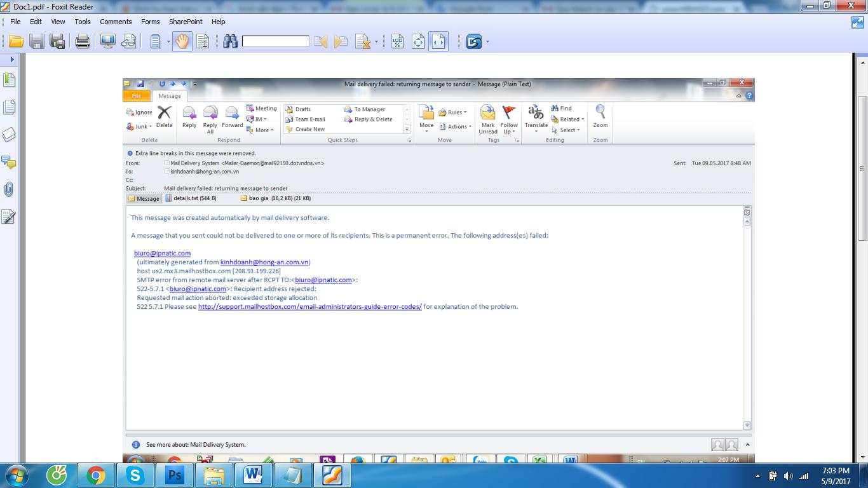This screenshot has width=868, height=488.
Task: Click the support.mailhostbox.com error codes link
Action: [310, 306]
